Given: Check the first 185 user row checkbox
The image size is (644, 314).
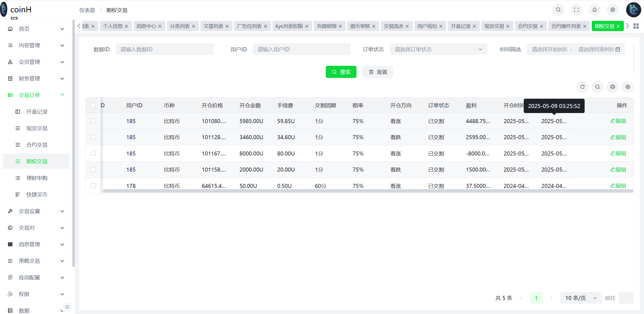Looking at the screenshot, I should coord(93,121).
